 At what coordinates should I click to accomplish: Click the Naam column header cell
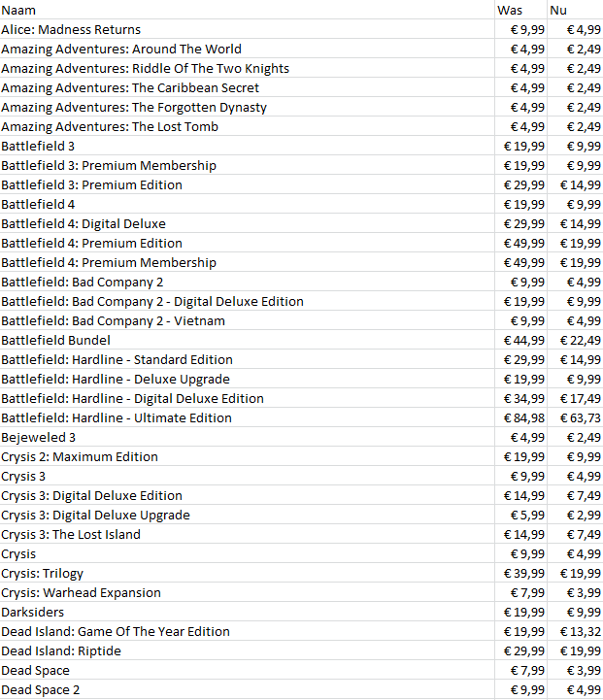tap(248, 10)
